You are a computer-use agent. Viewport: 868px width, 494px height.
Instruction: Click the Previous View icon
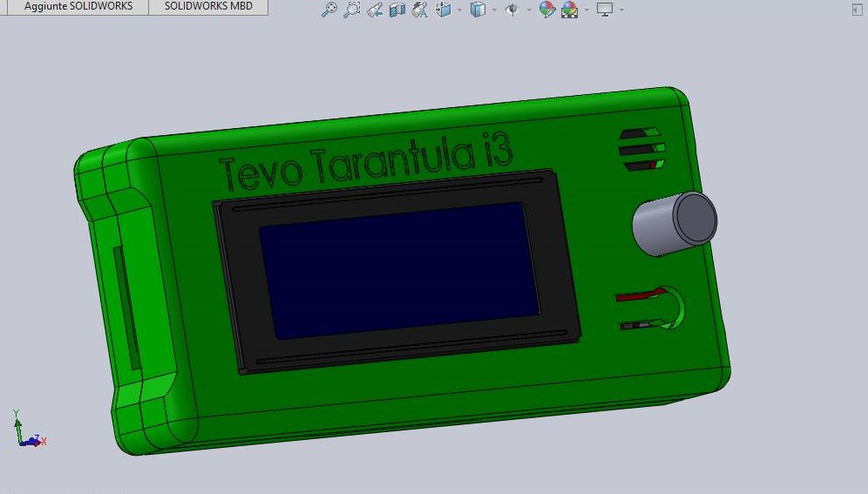(375, 10)
